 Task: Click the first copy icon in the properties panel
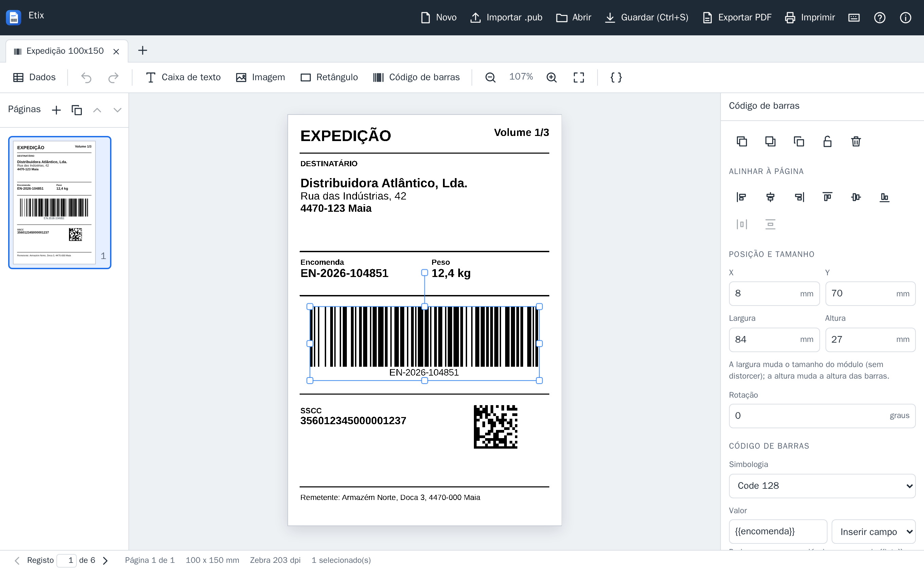[x=742, y=142]
